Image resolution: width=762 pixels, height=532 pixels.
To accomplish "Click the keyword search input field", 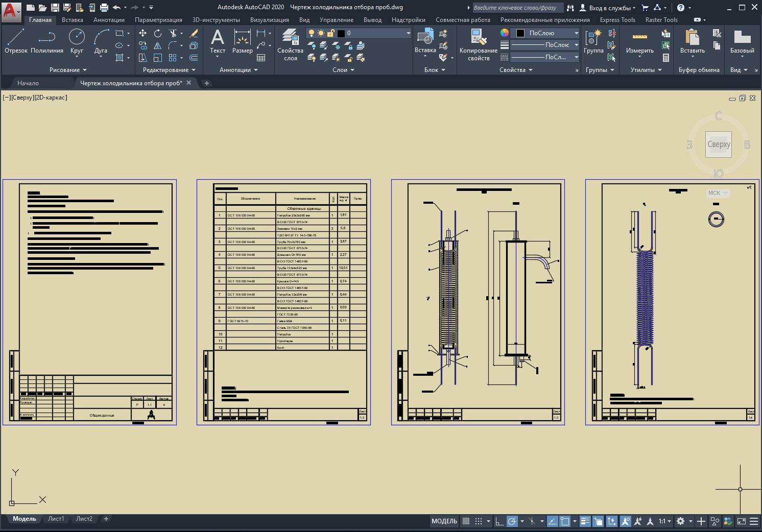I will 517,8.
